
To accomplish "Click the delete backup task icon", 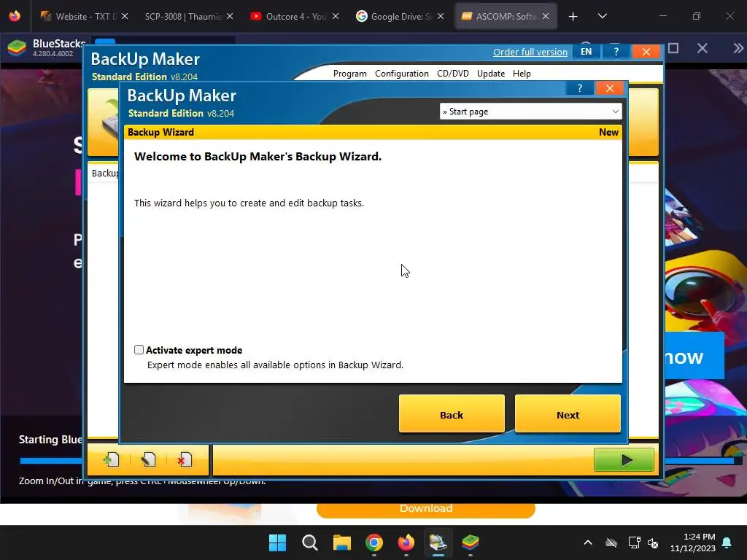I will tap(185, 459).
